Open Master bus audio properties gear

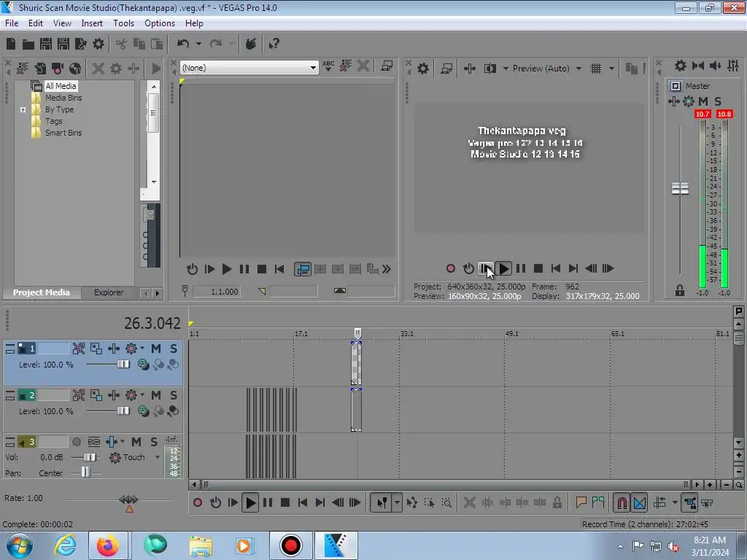coord(681,66)
